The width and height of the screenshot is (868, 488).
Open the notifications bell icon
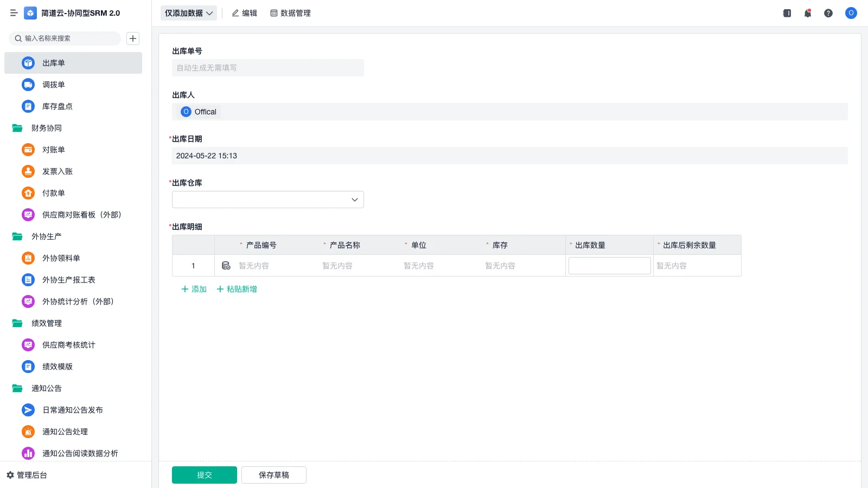click(808, 13)
